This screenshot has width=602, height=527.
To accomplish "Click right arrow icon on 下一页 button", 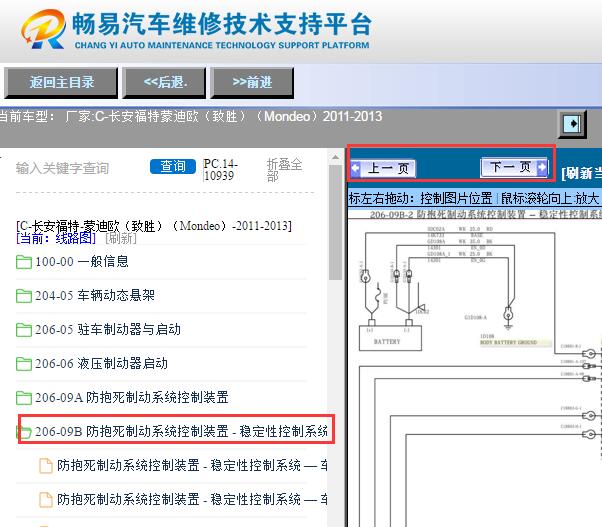I will (542, 167).
